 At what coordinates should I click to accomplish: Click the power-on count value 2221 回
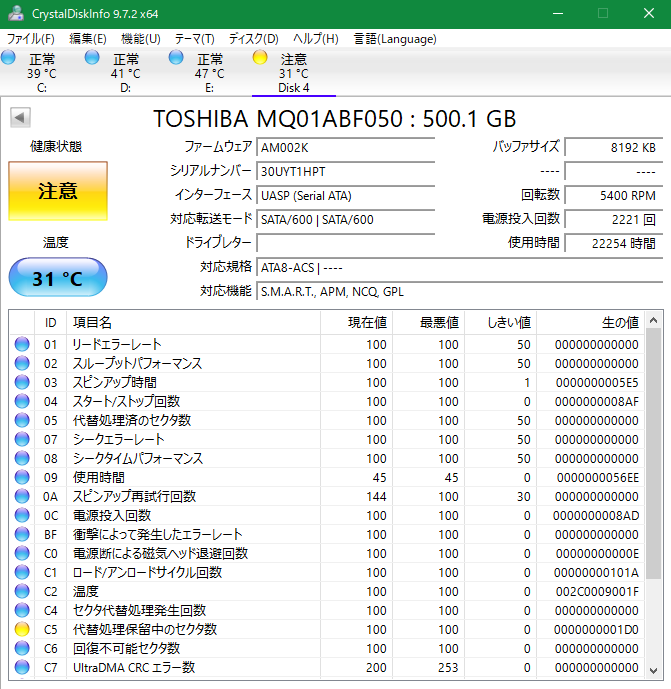pos(614,219)
